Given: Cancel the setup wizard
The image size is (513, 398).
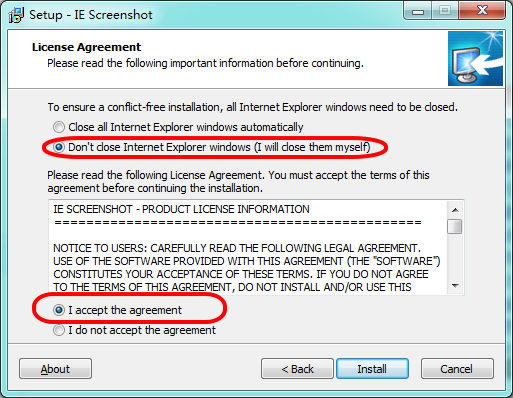Looking at the screenshot, I should click(457, 369).
